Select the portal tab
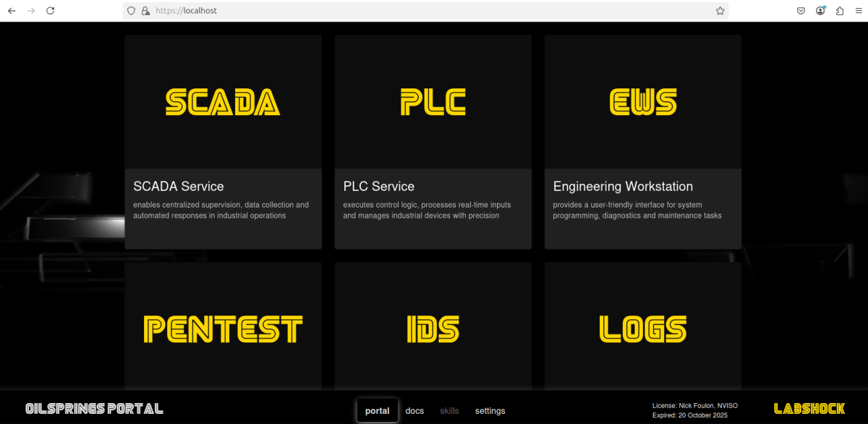 (x=377, y=410)
